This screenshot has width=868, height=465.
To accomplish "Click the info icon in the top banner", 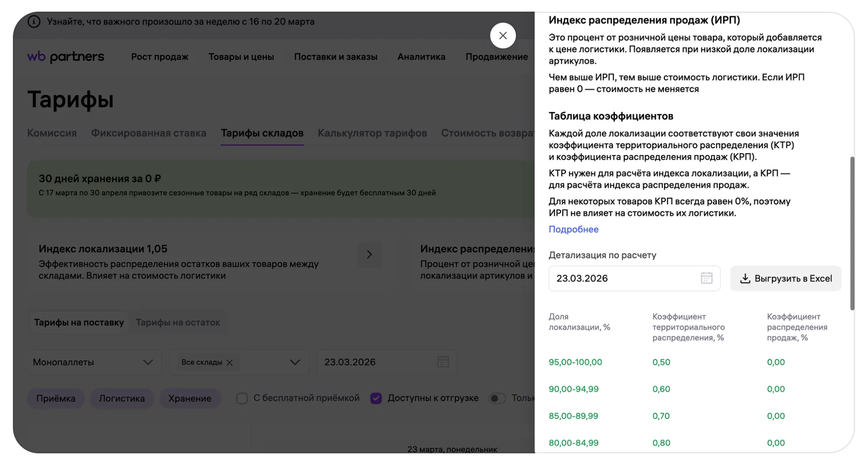I will pos(34,21).
